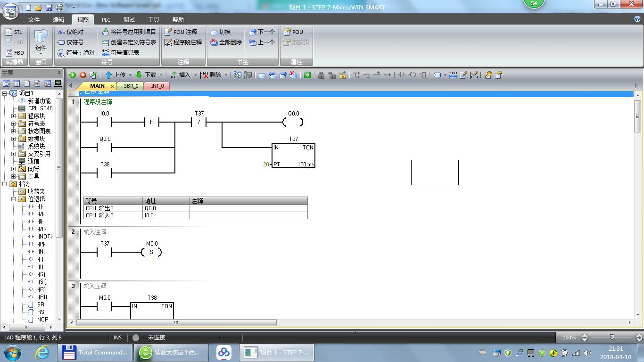
Task: Toggle the 仅绝对 absolute-only addressing
Action: click(x=70, y=32)
